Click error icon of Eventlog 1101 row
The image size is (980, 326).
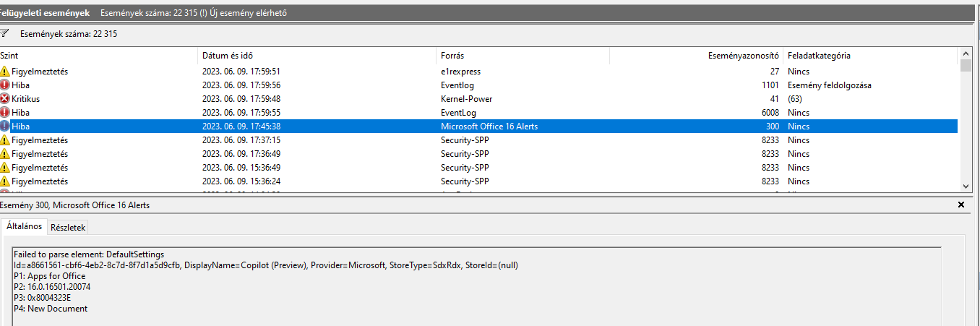click(5, 85)
